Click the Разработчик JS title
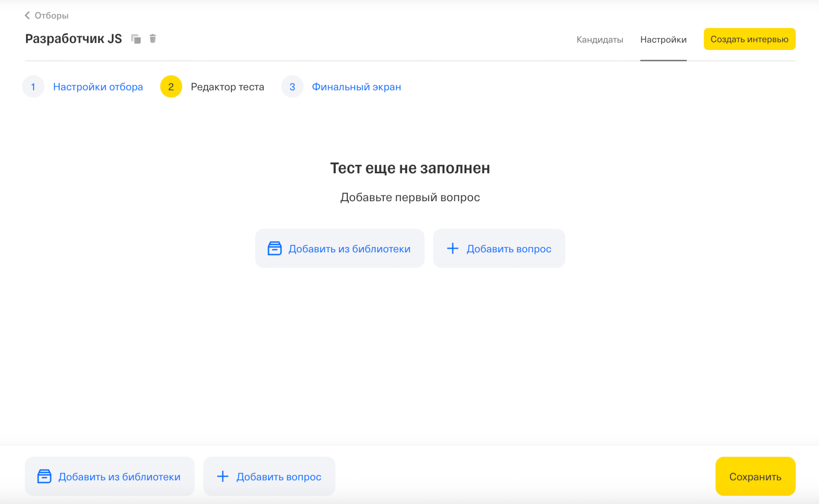 pyautogui.click(x=74, y=38)
